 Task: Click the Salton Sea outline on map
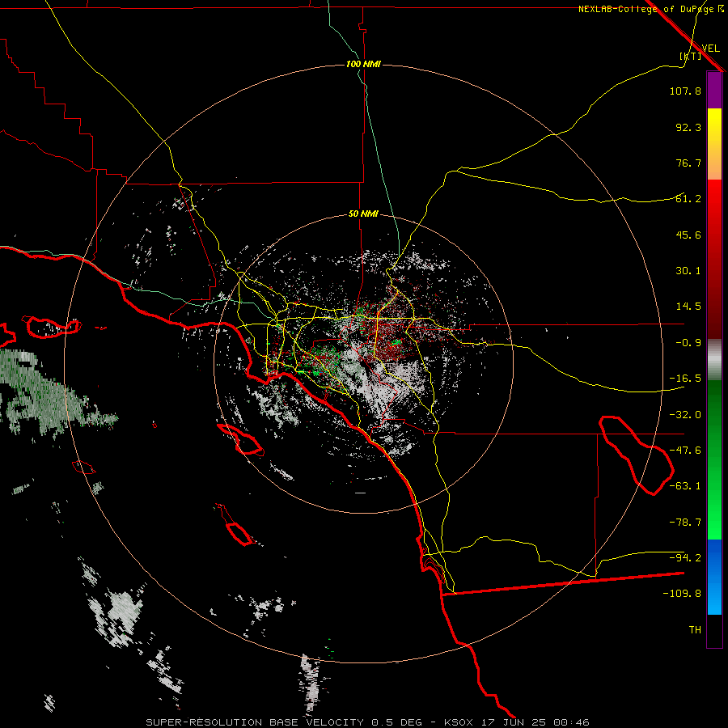[x=636, y=455]
